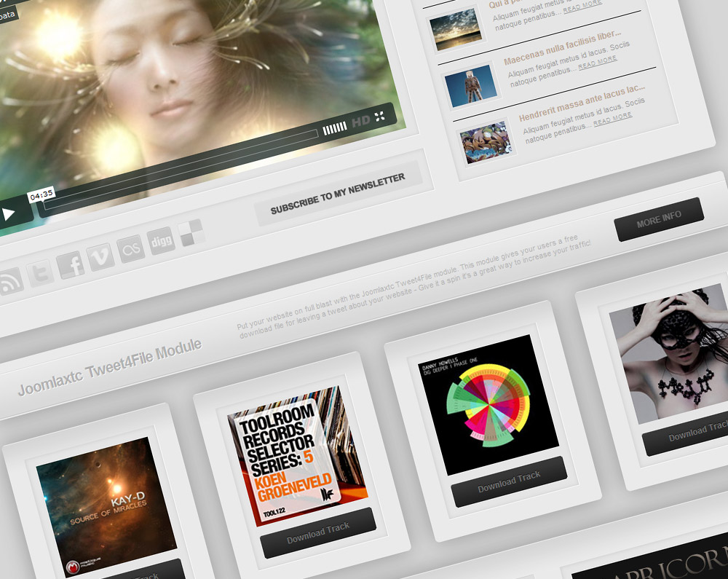Click the More Info button

click(x=660, y=219)
